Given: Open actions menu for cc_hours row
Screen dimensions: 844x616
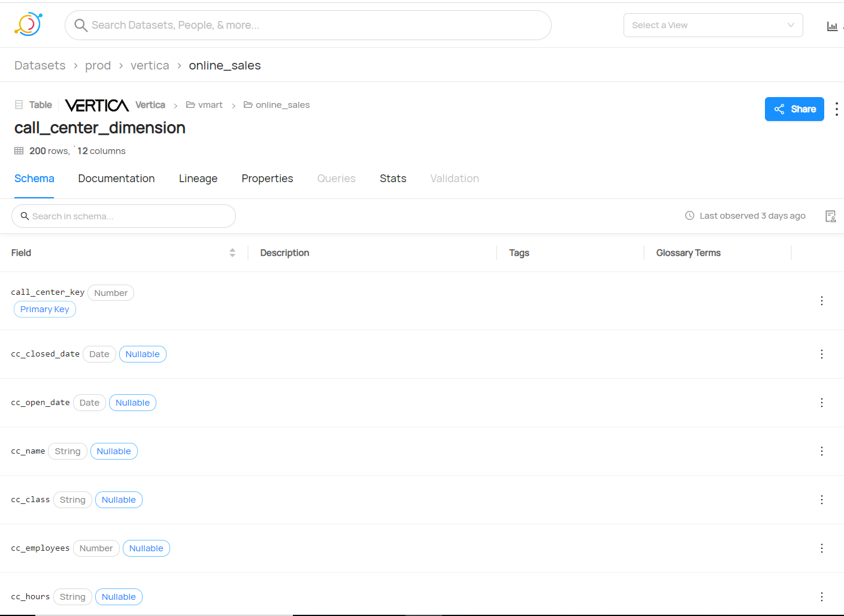Looking at the screenshot, I should [821, 597].
